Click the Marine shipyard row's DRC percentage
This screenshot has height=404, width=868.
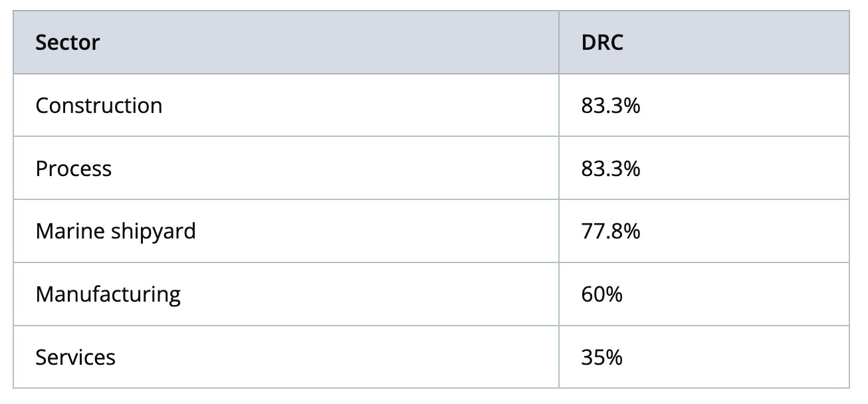click(610, 231)
